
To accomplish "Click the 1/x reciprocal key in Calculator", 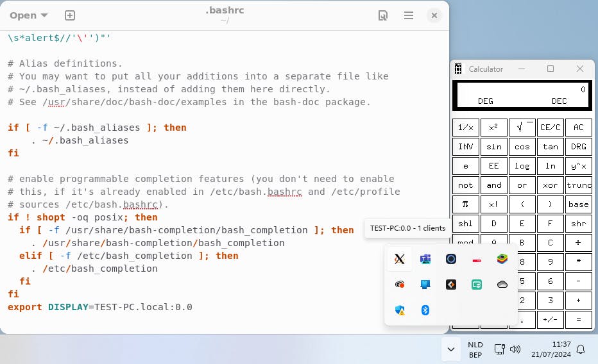I will click(466, 127).
